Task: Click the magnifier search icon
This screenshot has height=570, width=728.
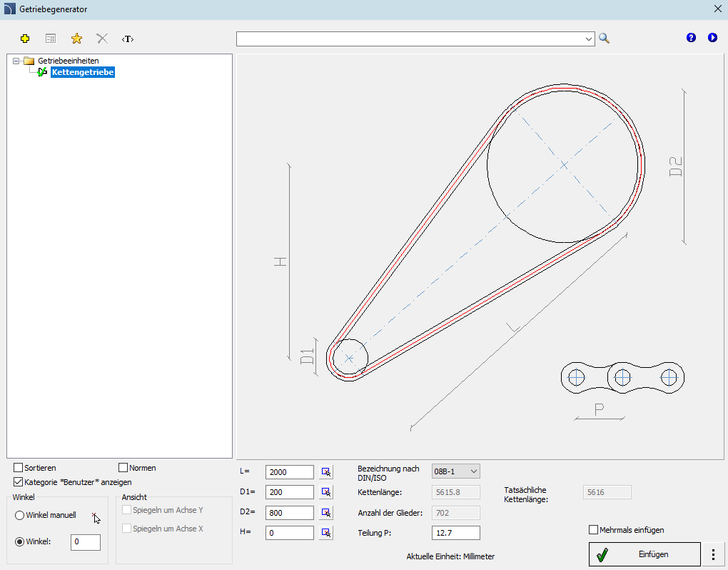Action: pos(604,39)
